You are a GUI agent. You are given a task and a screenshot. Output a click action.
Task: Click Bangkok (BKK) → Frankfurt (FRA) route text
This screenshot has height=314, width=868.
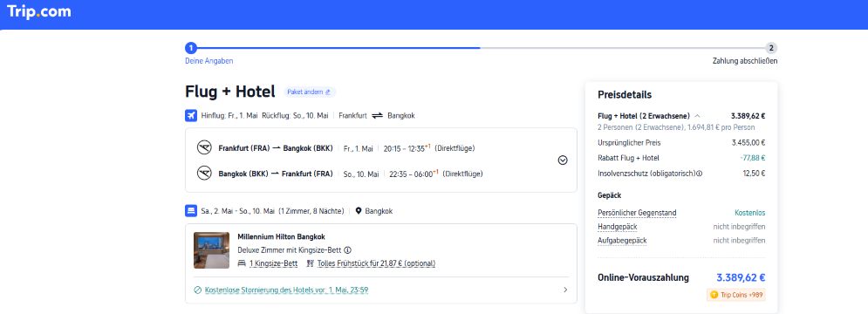(276, 174)
